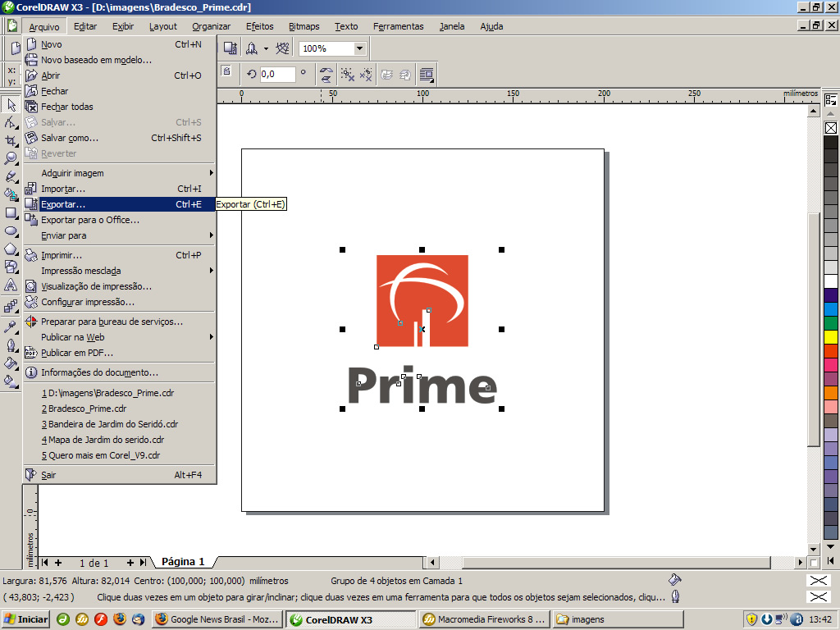840x630 pixels.
Task: Pick the yellow swatch in palette
Action: [x=831, y=337]
